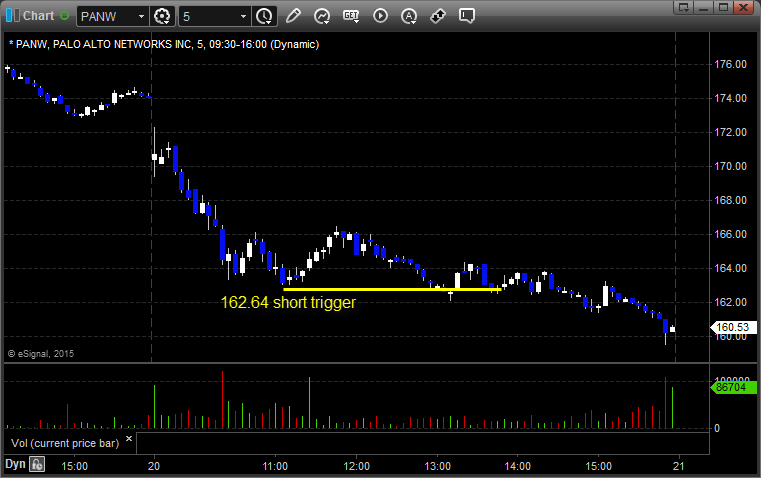The height and width of the screenshot is (478, 761).
Task: Click the left 15:00 time axis label
Action: pos(75,466)
